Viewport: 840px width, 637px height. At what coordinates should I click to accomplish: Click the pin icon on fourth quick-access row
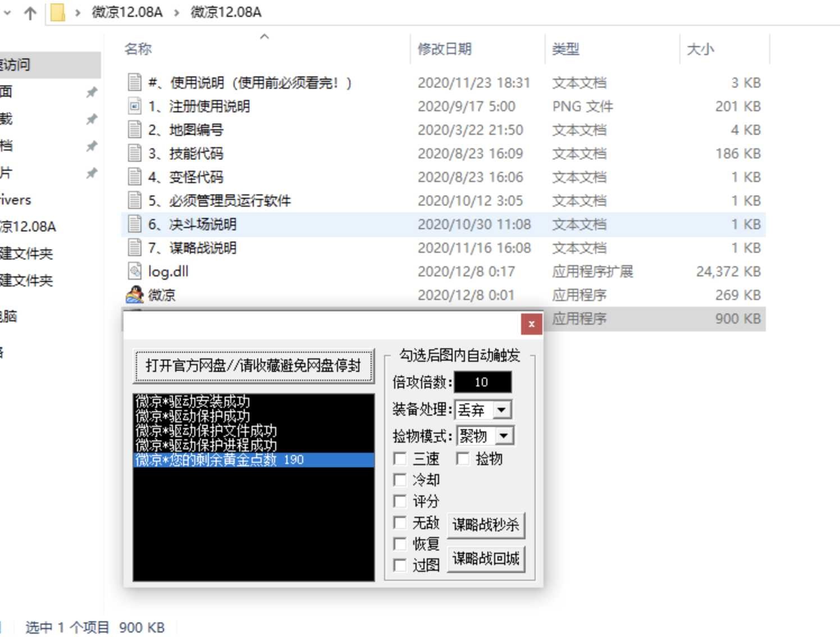point(92,173)
